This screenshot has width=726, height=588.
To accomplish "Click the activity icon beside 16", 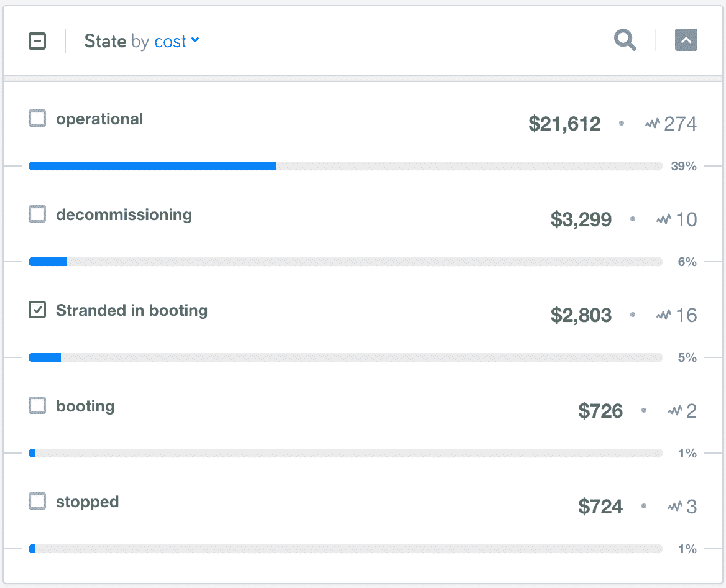I will tap(663, 316).
